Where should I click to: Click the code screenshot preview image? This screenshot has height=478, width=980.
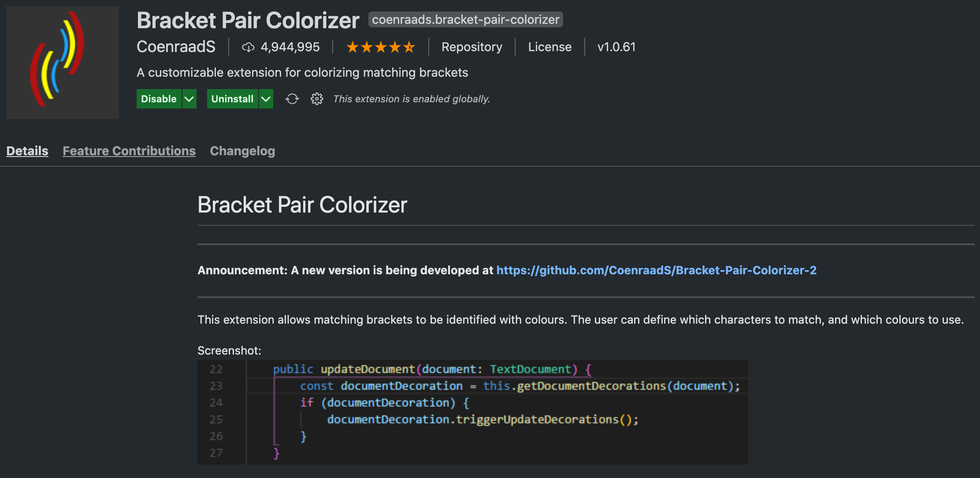coord(472,412)
